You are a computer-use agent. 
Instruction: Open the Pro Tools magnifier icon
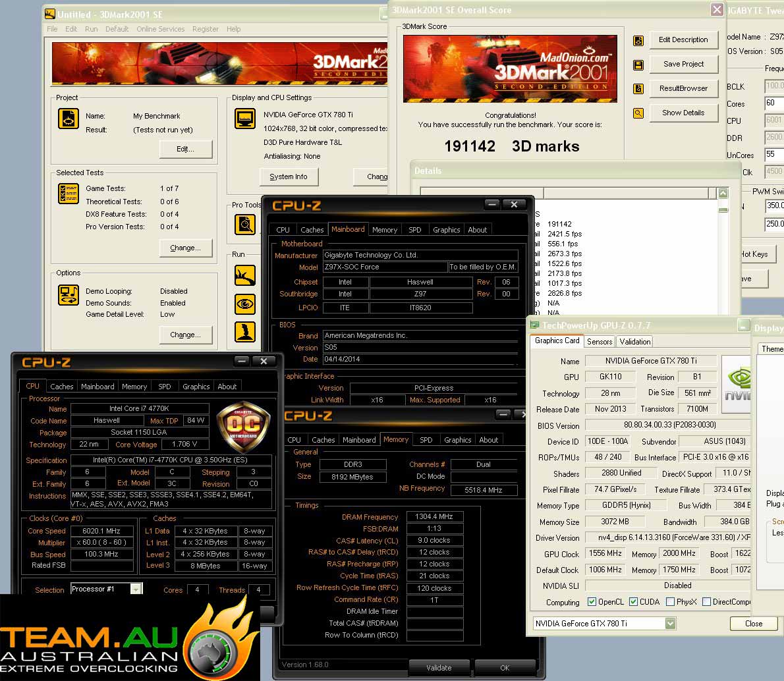pyautogui.click(x=245, y=225)
